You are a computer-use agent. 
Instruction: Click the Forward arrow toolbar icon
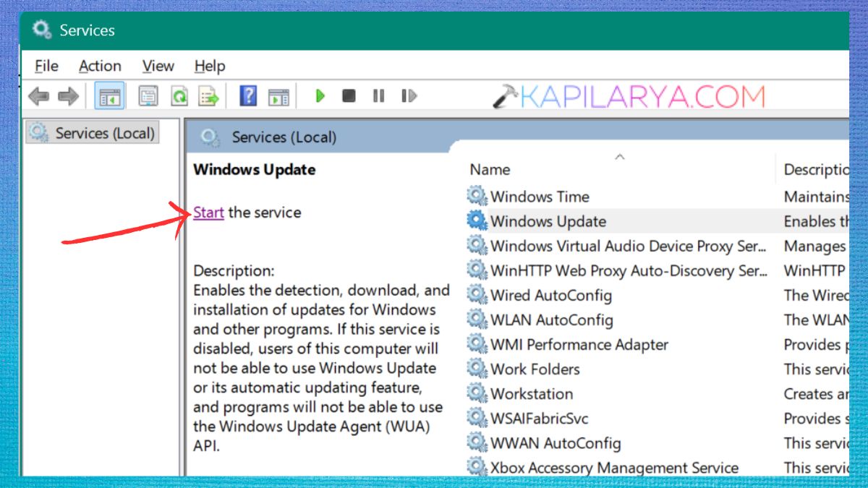pyautogui.click(x=68, y=95)
